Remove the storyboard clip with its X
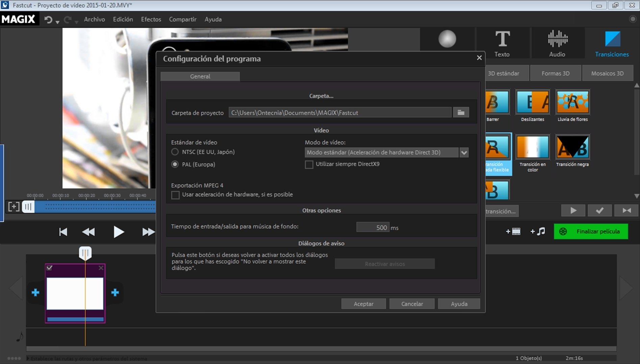This screenshot has width=640, height=364. pos(101,268)
